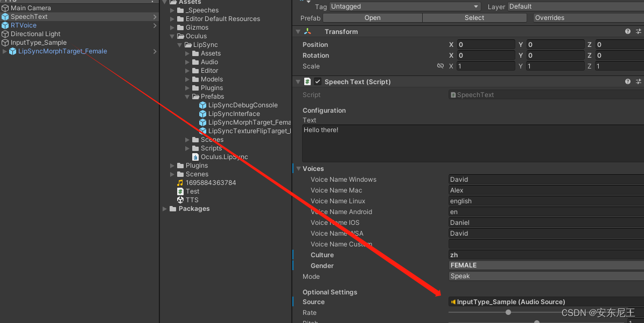Viewport: 644px width, 323px height.
Task: Click the Voice Name Windows field
Action: click(x=546, y=180)
